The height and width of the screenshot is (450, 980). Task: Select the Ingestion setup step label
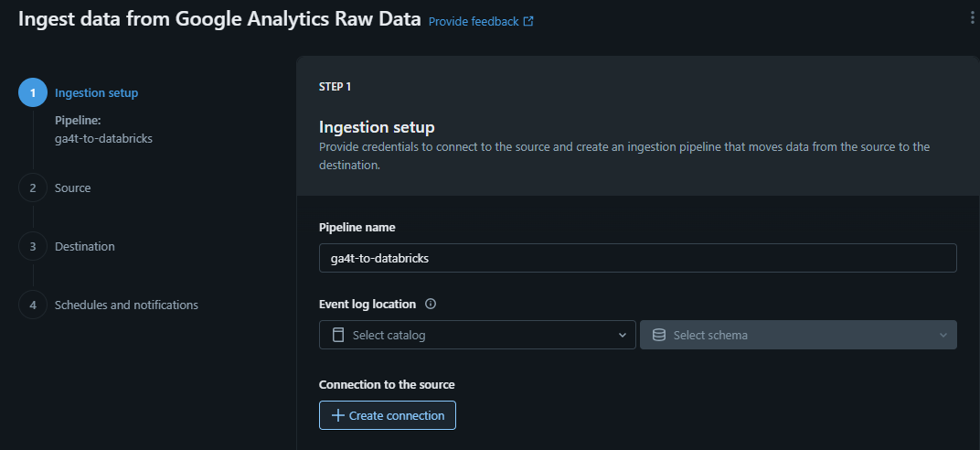pos(97,93)
